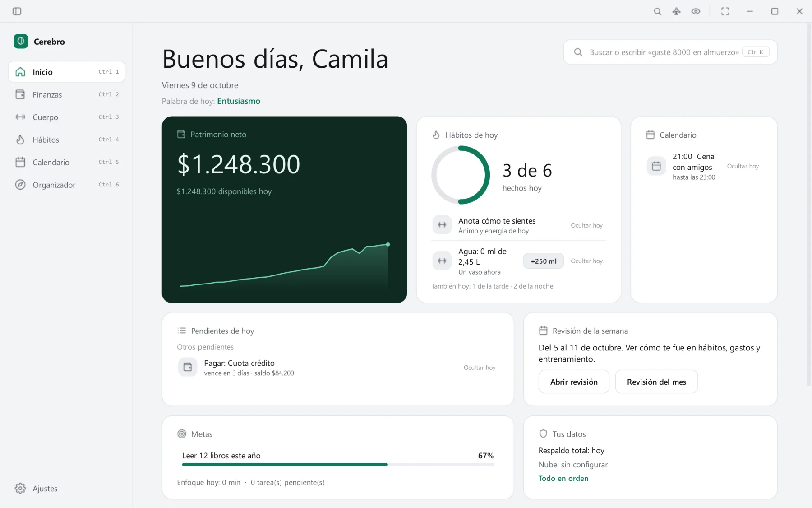Click the Entusiasmo word of the day
The width and height of the screenshot is (812, 508).
pyautogui.click(x=239, y=101)
